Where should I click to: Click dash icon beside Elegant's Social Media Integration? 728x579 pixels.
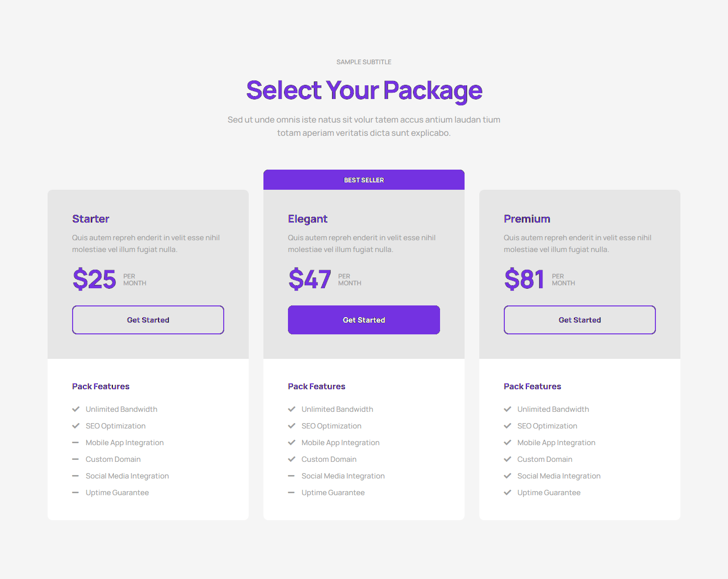click(291, 476)
